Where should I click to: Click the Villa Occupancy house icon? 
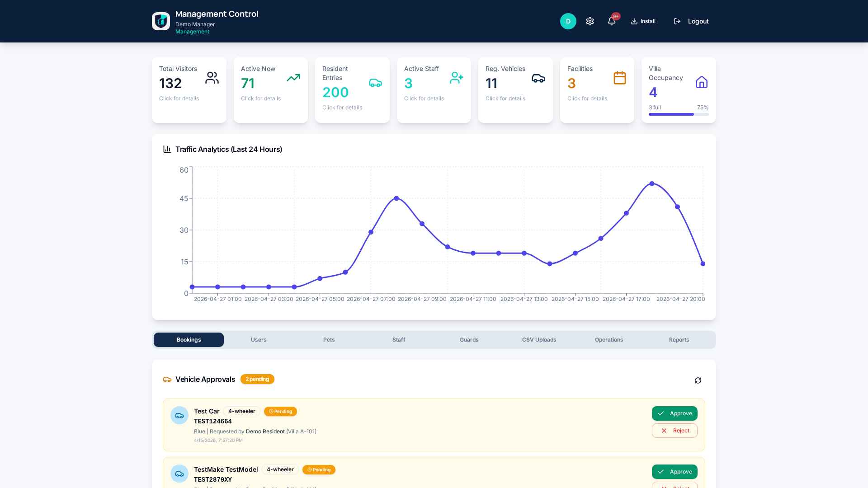702,82
